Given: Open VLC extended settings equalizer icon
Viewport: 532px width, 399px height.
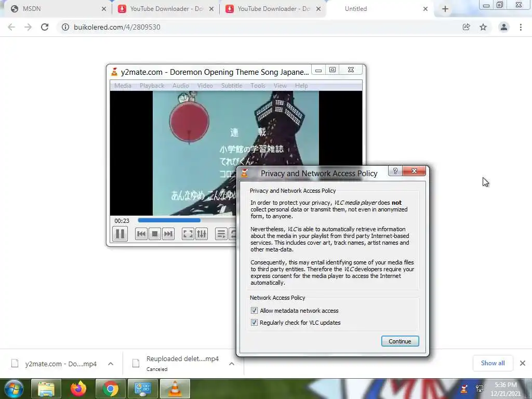Looking at the screenshot, I should [x=202, y=234].
